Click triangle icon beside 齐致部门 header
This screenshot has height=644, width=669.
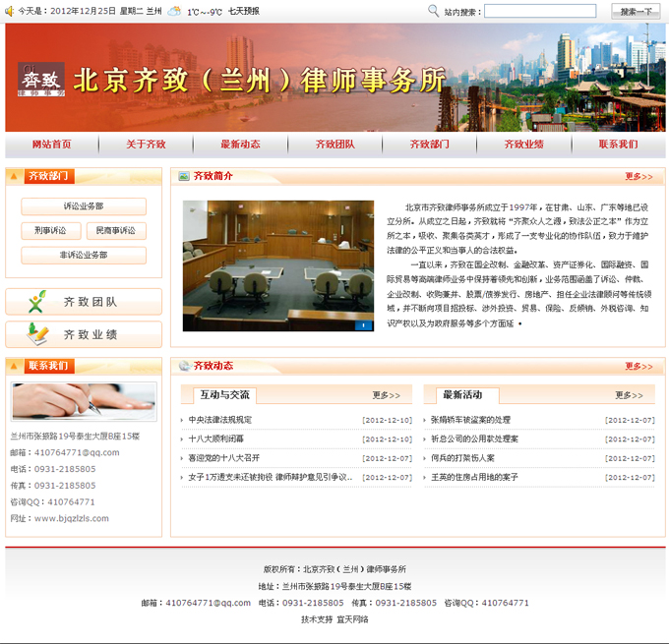click(x=14, y=176)
